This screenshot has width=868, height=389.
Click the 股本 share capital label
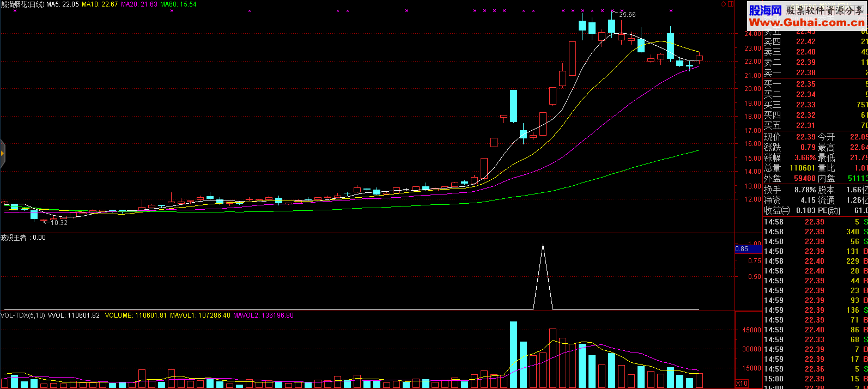(826, 190)
